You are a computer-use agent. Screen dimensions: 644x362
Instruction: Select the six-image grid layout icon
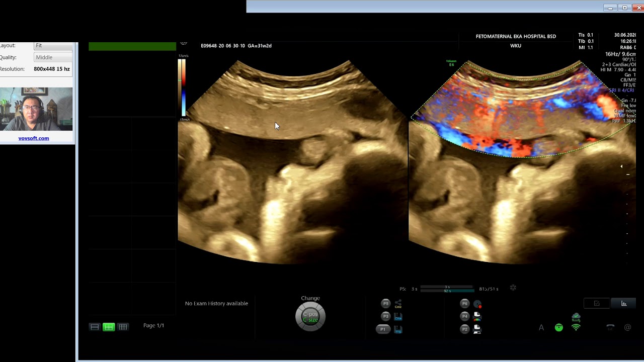coord(123,327)
